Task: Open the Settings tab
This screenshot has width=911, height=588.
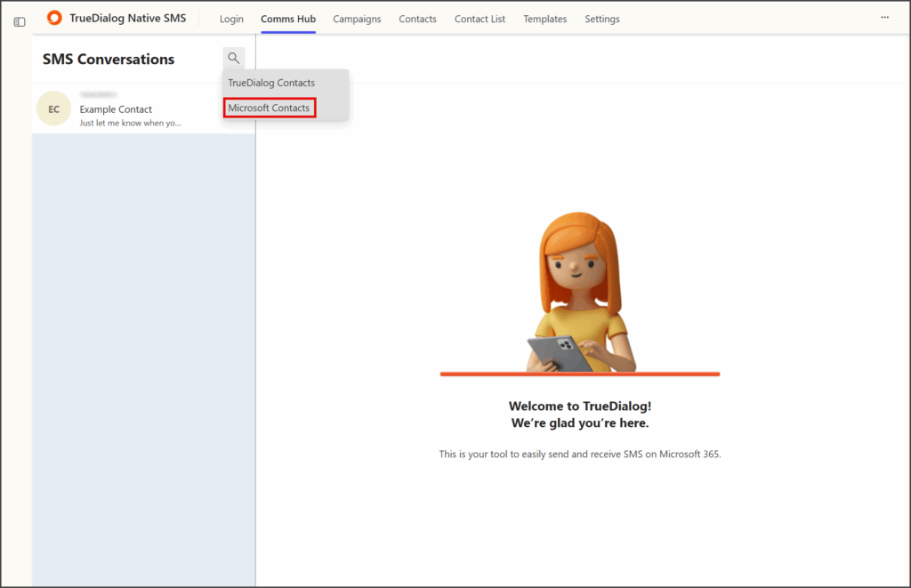Action: [602, 19]
